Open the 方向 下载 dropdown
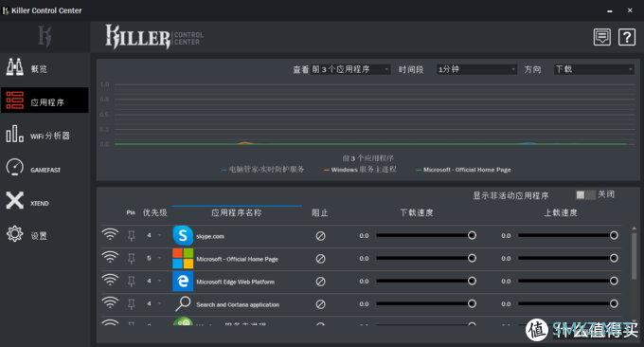The image size is (644, 347). 594,69
